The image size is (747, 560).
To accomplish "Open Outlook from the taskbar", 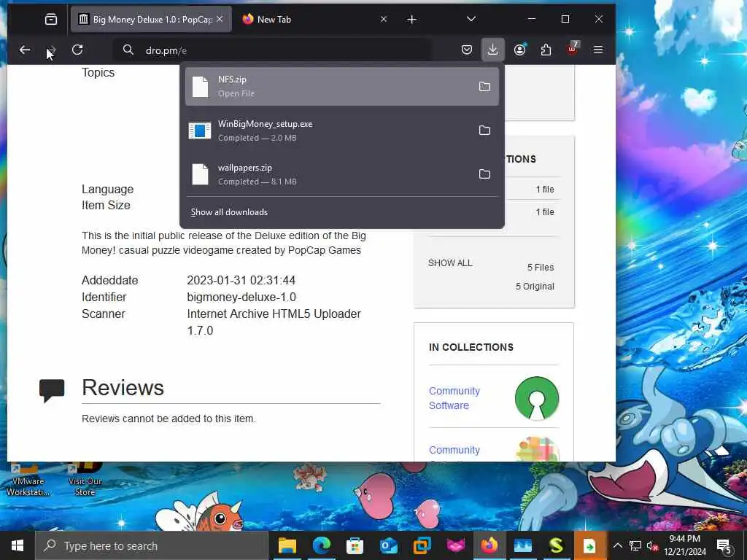I will point(389,545).
